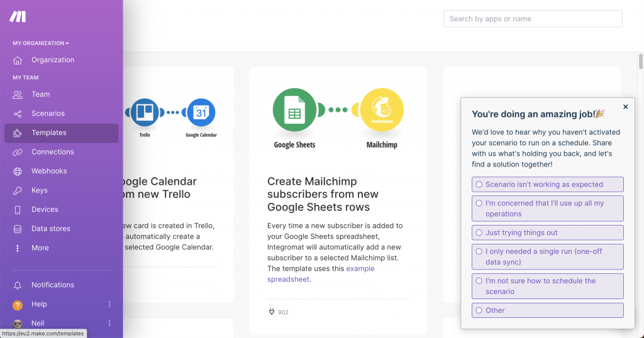Open 'Create Mailchimp subscribers from new Google Sheets rows' template
Screen dimensions: 644x338
(x=323, y=194)
